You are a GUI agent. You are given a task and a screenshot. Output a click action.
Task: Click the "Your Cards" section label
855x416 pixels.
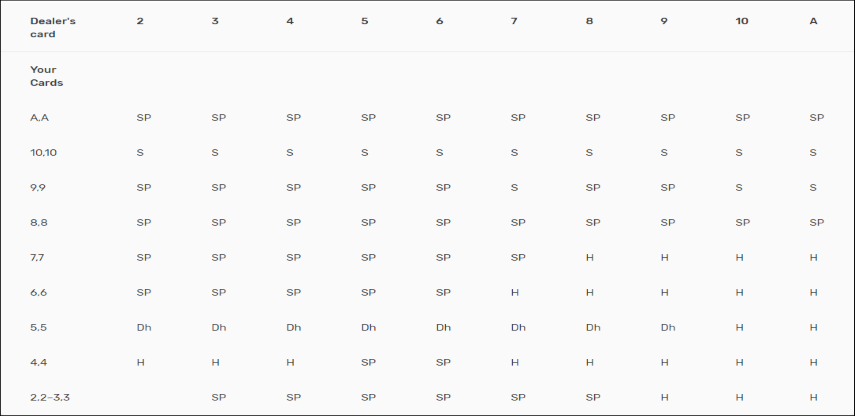[x=46, y=76]
